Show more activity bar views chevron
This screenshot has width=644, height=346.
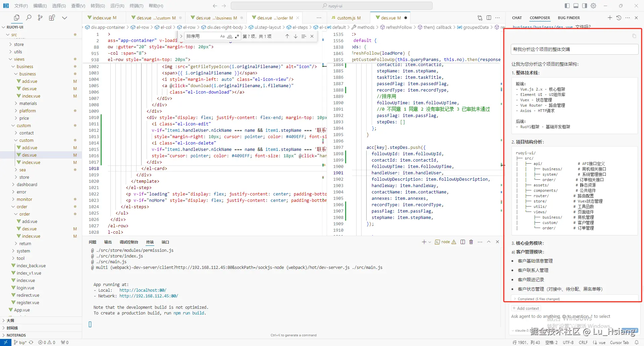65,18
